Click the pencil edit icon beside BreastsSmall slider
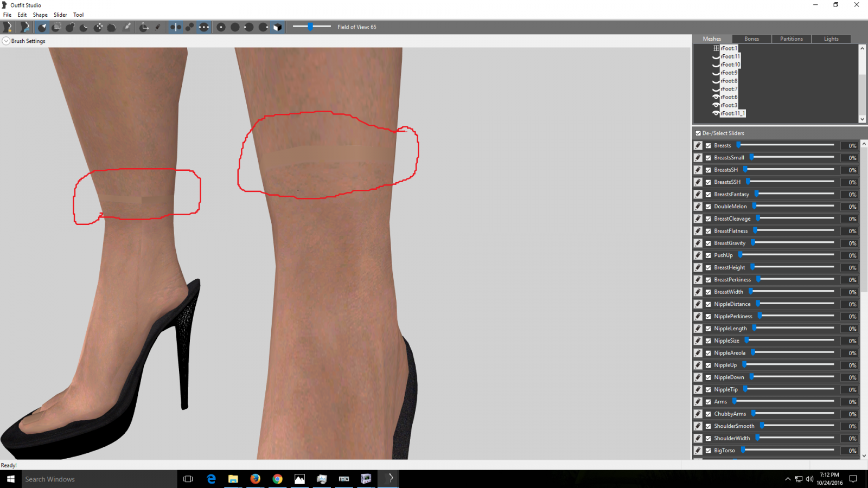This screenshot has width=868, height=488. [698, 157]
